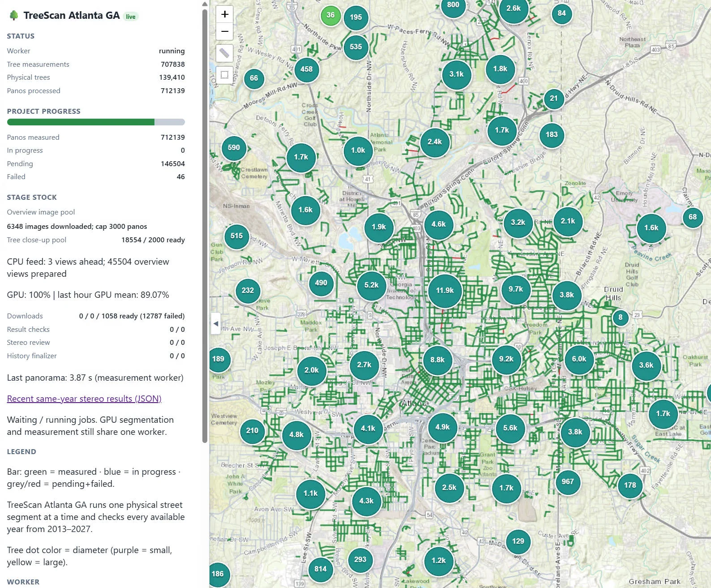Expand the 11.9k tree cluster
This screenshot has height=588, width=711.
[445, 291]
